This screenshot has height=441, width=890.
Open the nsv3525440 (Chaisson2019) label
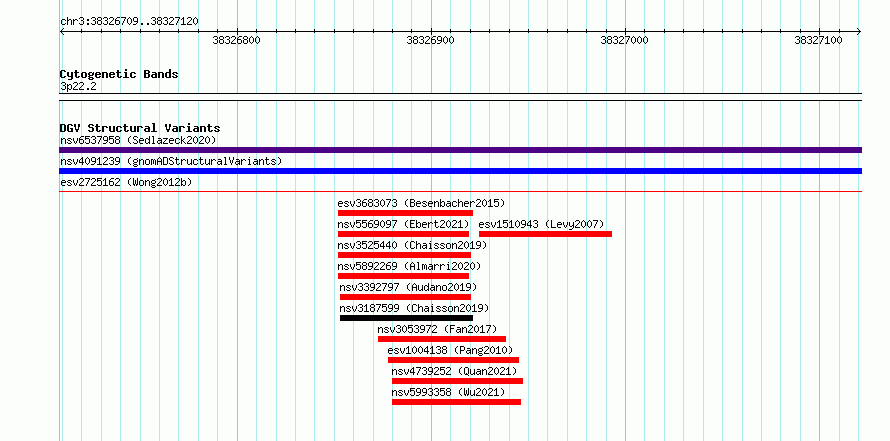coord(412,245)
